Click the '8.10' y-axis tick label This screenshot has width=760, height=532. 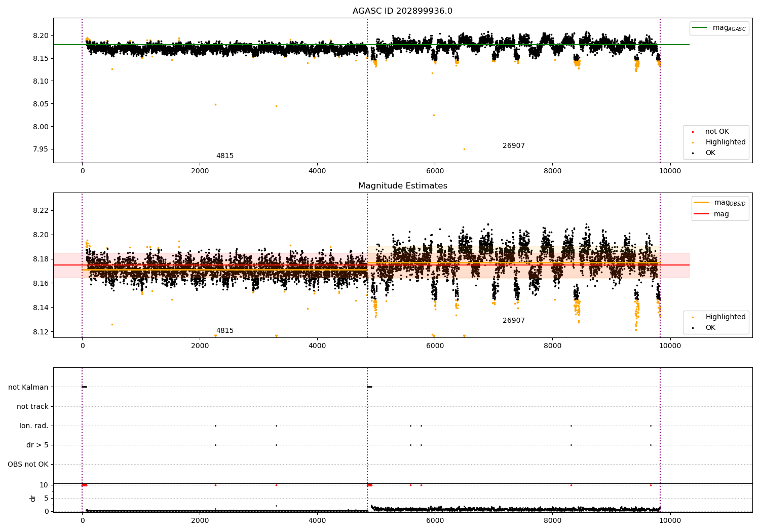[x=41, y=81]
